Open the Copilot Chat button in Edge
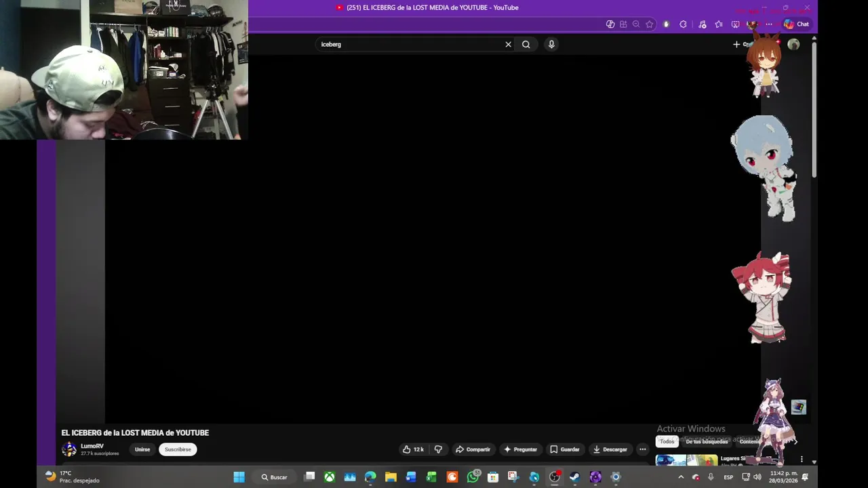 pyautogui.click(x=796, y=24)
